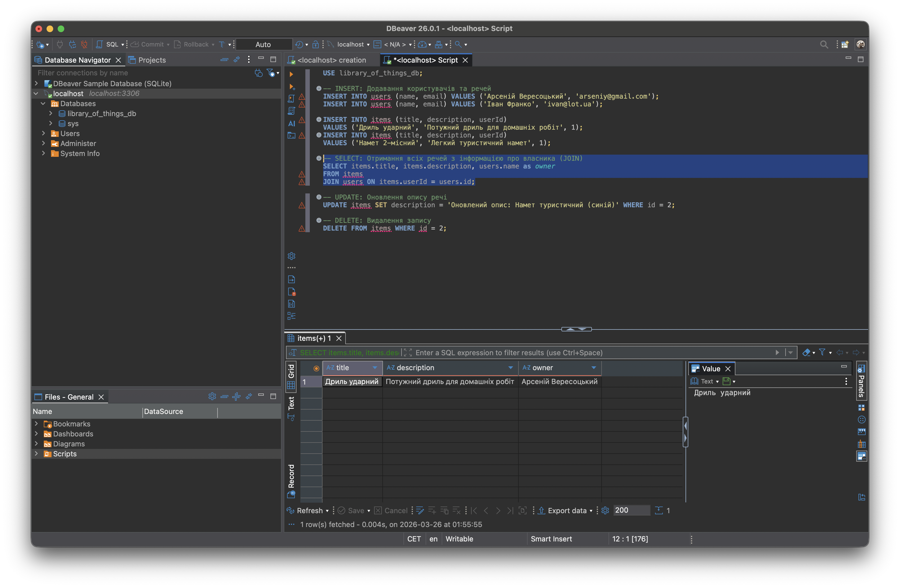Open the custom filter funnel icon
Viewport: 900px width, 588px height.
point(822,352)
